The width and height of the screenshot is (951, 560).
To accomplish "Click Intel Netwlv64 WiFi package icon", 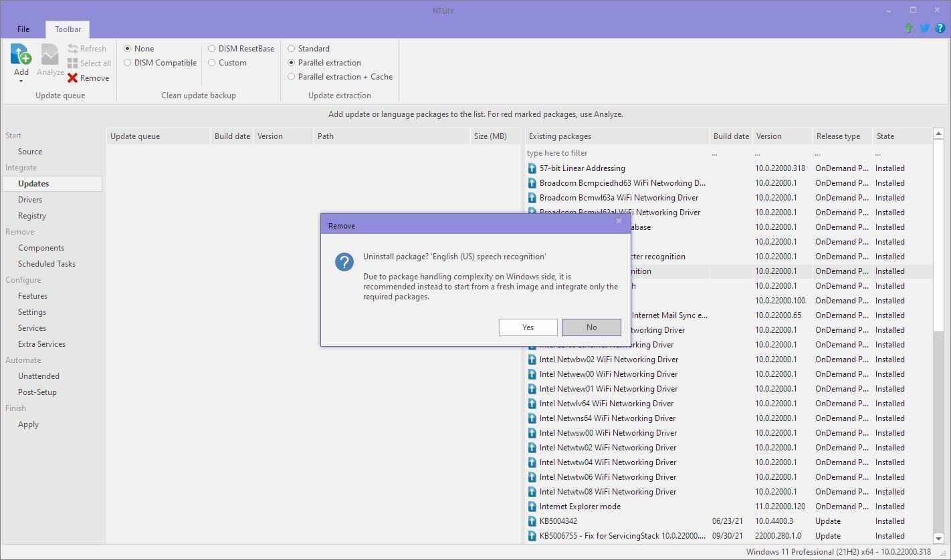I will pos(532,404).
